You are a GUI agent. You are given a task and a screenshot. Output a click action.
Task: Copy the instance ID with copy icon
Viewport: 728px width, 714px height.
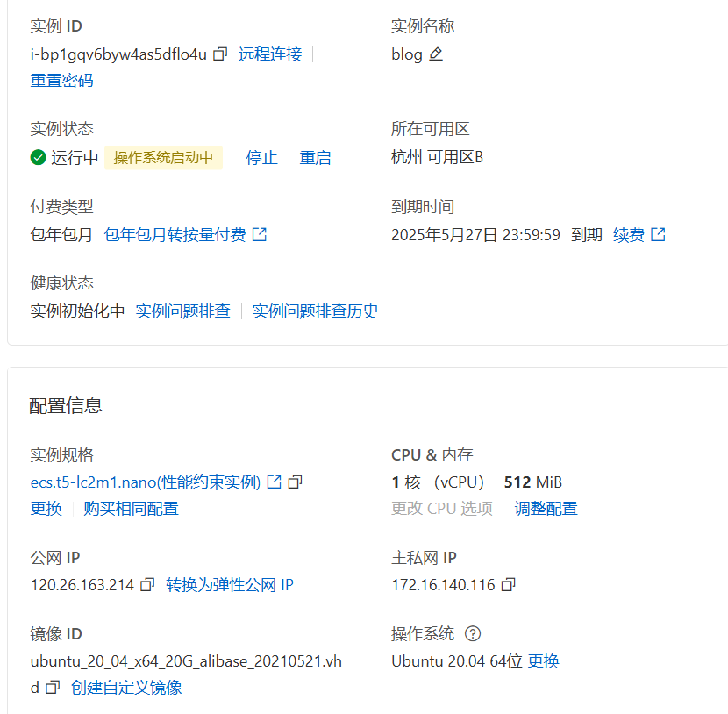[220, 54]
